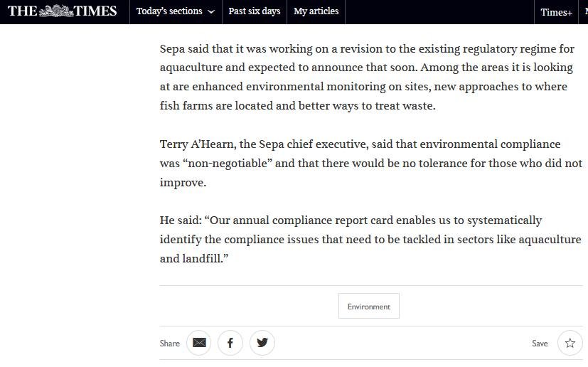The image size is (588, 367).
Task: Click the Save label text
Action: [x=540, y=344]
